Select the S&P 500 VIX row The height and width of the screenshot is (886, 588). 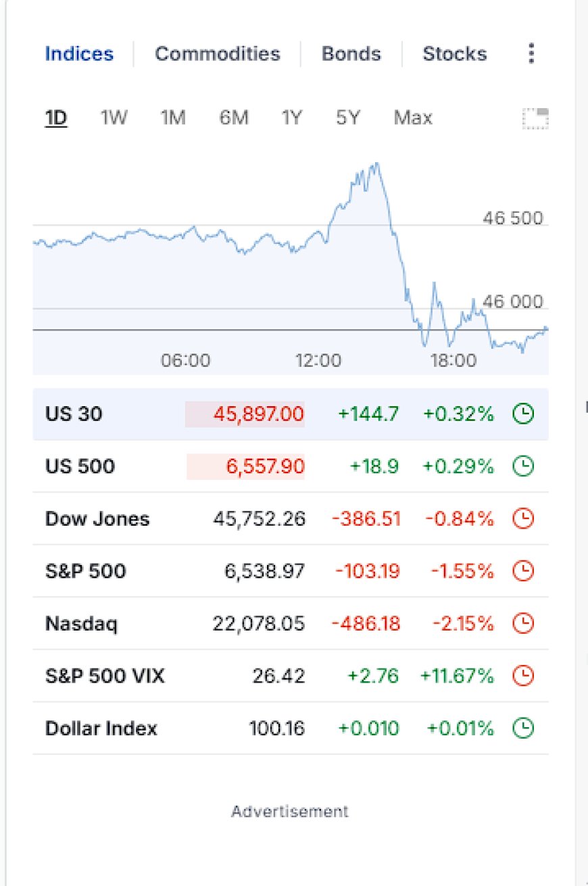291,676
